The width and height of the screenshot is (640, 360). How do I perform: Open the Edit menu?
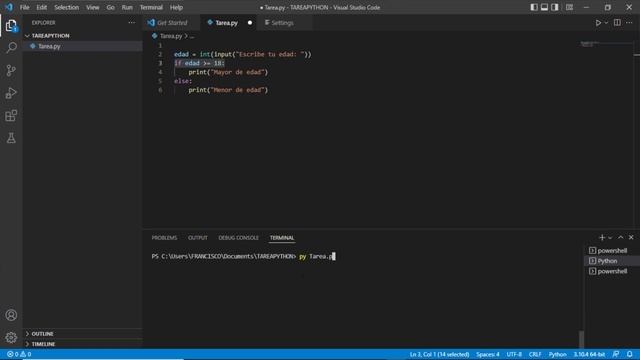41,7
